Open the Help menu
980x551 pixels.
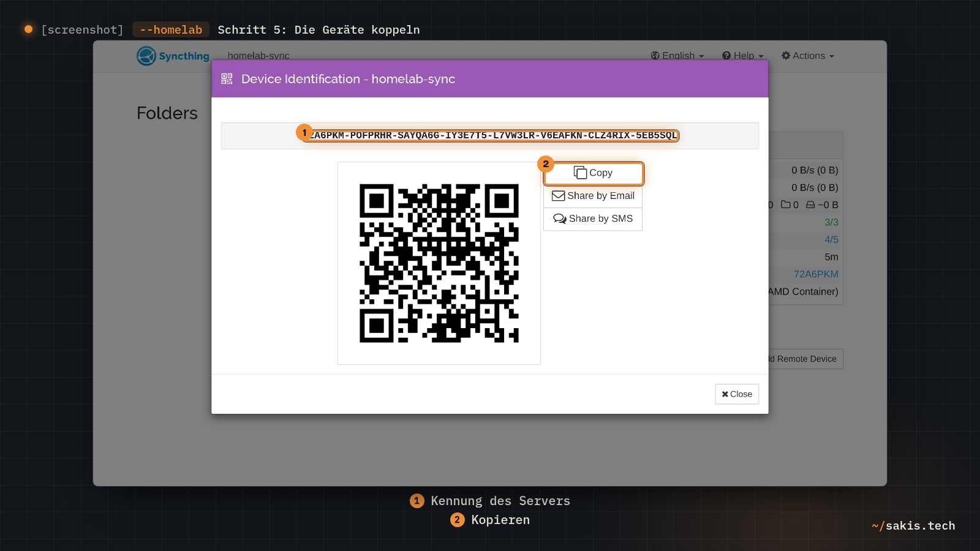click(743, 56)
